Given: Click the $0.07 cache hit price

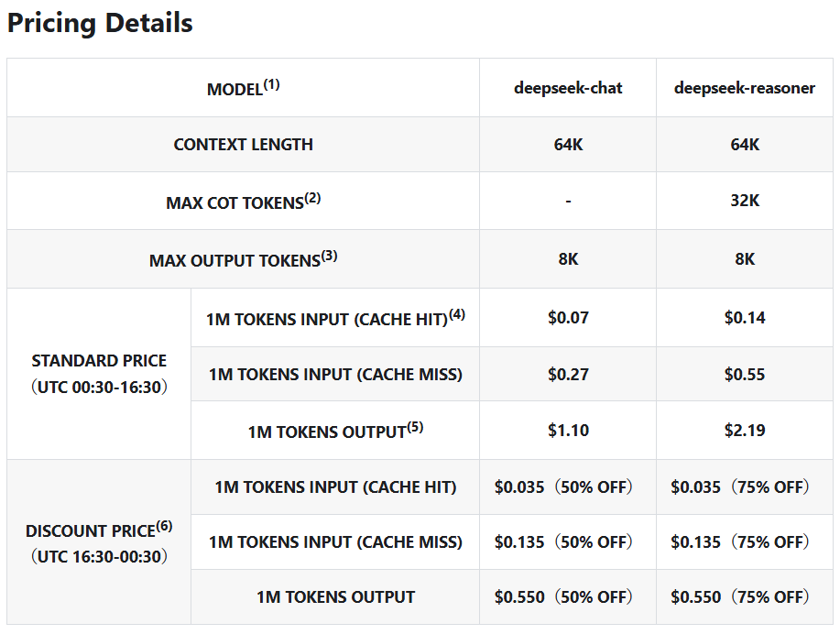Looking at the screenshot, I should 568,317.
